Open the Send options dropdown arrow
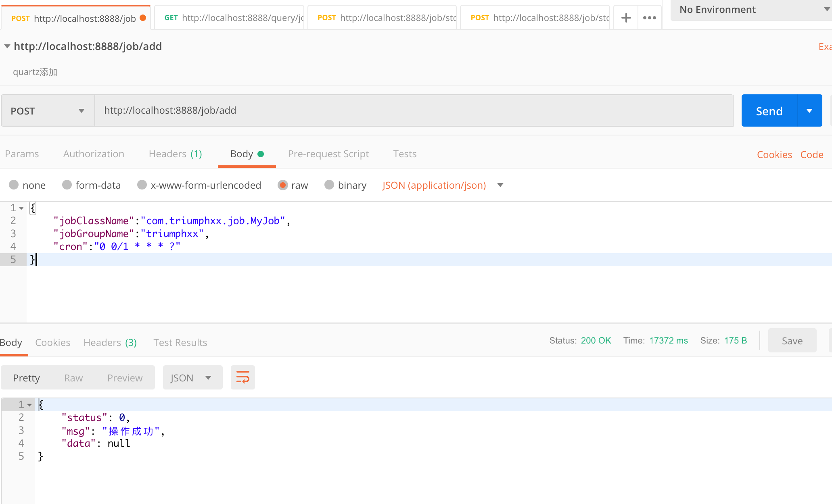 coord(810,110)
